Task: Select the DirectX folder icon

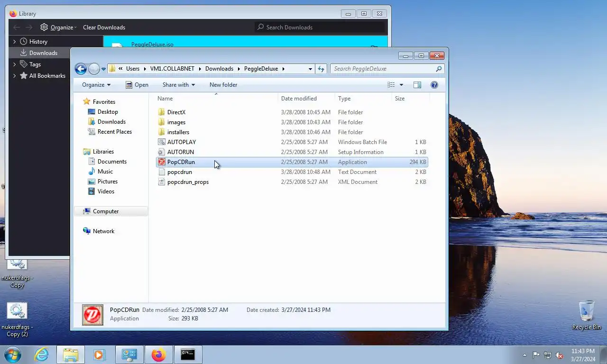Action: click(x=161, y=112)
